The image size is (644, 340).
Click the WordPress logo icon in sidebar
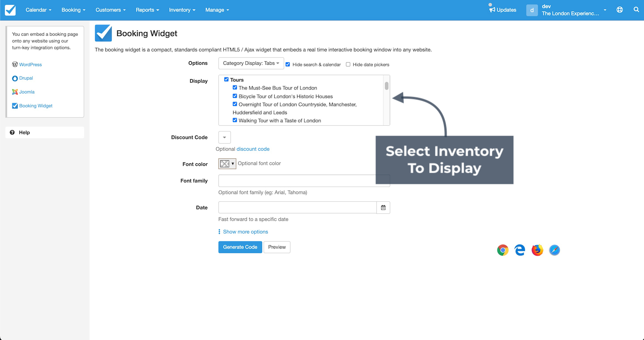[15, 64]
